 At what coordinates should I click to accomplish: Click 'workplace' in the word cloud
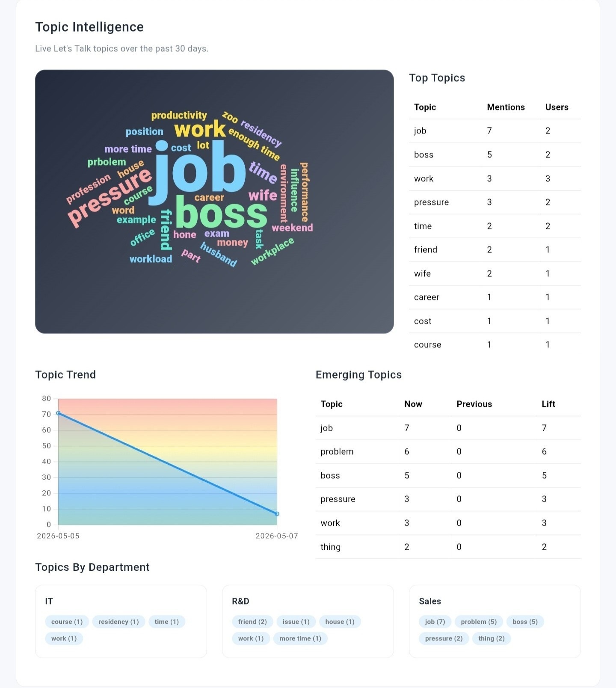point(272,251)
